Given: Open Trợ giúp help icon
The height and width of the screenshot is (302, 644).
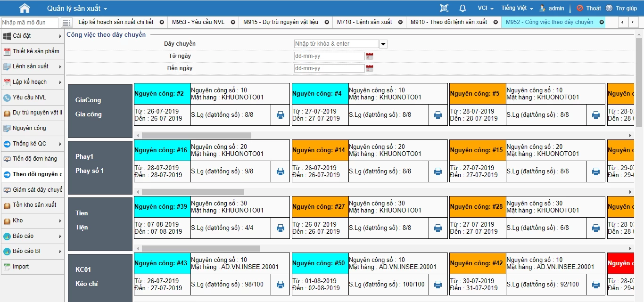Looking at the screenshot, I should pos(609,8).
